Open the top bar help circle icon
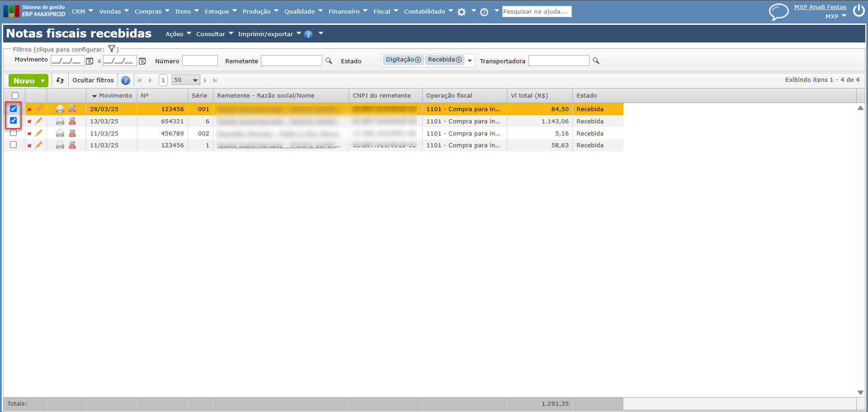Image resolution: width=868 pixels, height=412 pixels. tap(484, 12)
